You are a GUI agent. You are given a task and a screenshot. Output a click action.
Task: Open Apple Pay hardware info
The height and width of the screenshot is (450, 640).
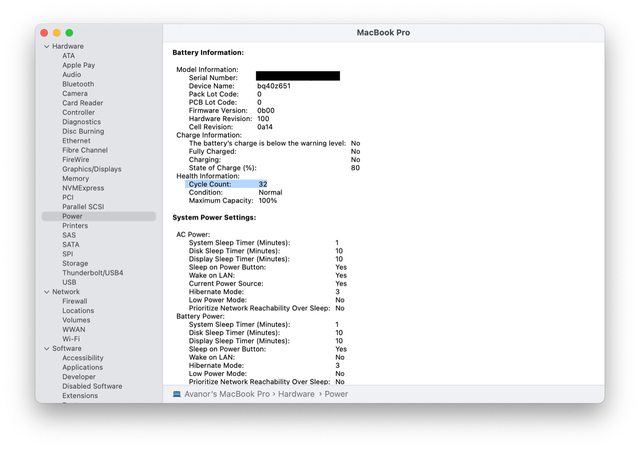(78, 65)
